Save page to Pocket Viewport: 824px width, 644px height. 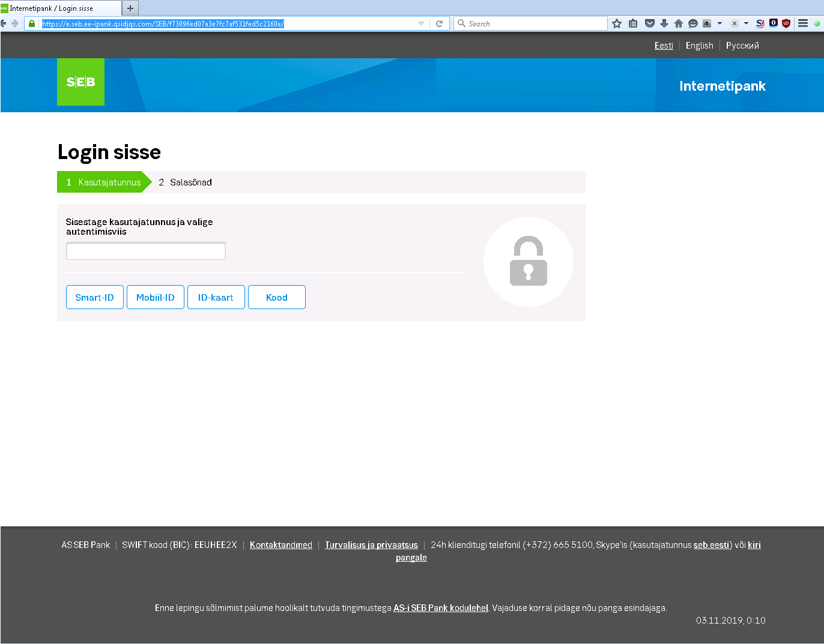[649, 23]
